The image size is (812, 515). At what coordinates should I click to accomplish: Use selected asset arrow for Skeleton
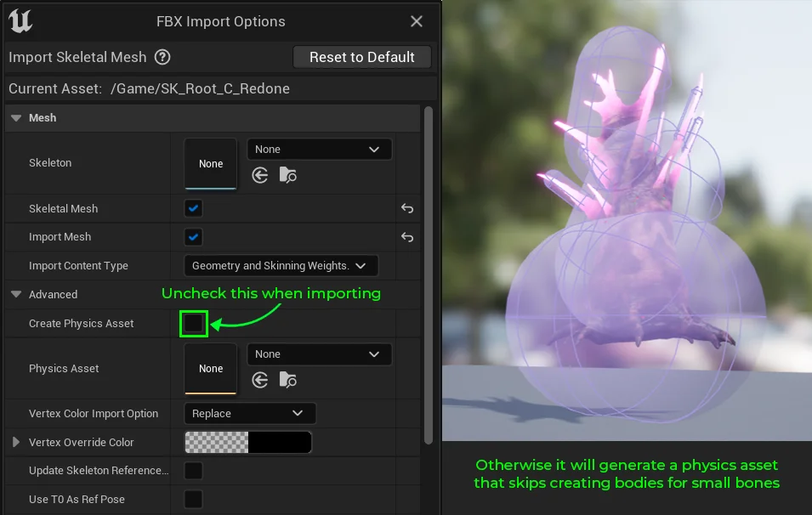tap(260, 175)
